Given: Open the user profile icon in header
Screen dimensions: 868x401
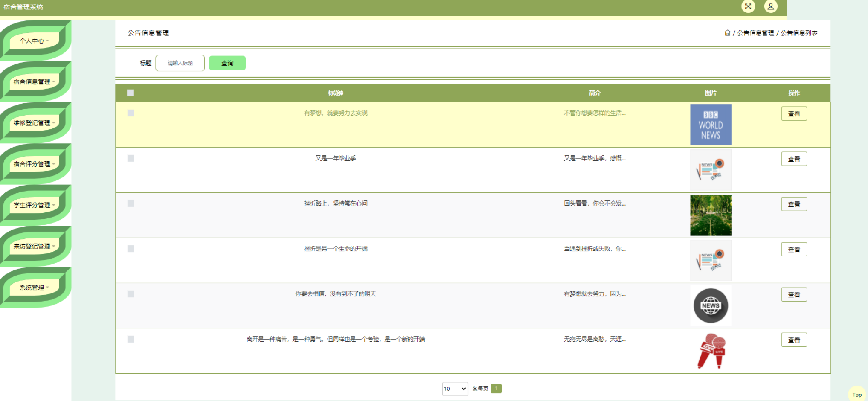Looking at the screenshot, I should pos(771,6).
